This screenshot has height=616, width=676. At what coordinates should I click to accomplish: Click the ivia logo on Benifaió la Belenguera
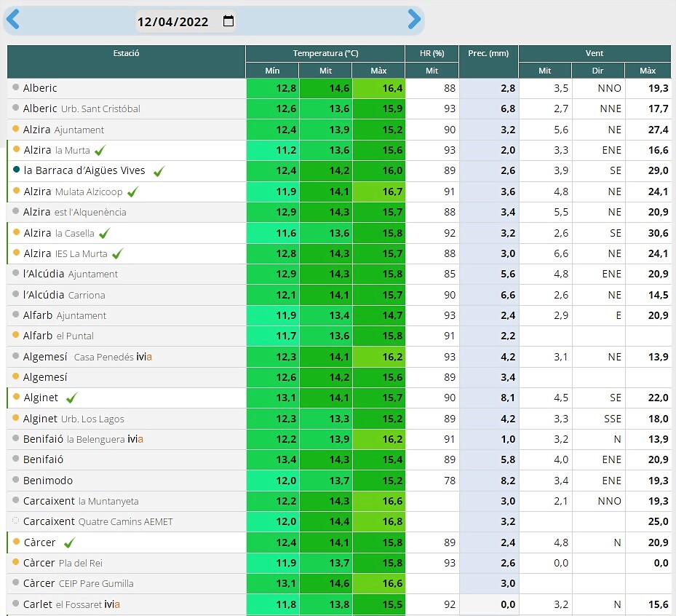pos(135,439)
